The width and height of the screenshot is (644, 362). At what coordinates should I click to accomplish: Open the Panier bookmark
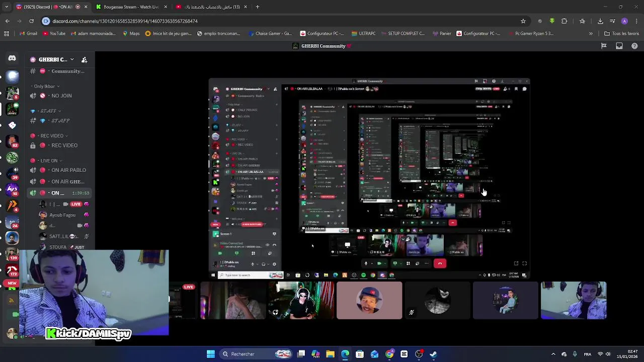(442, 34)
